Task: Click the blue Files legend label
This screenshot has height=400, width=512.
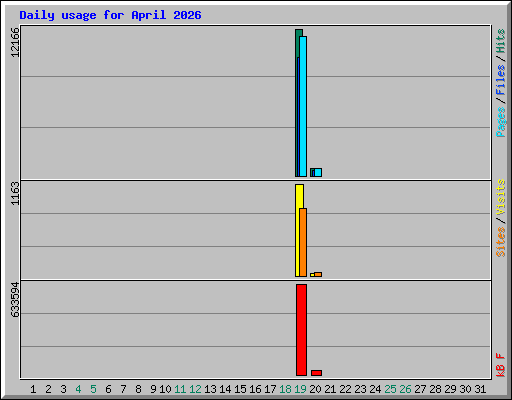Action: [501, 80]
